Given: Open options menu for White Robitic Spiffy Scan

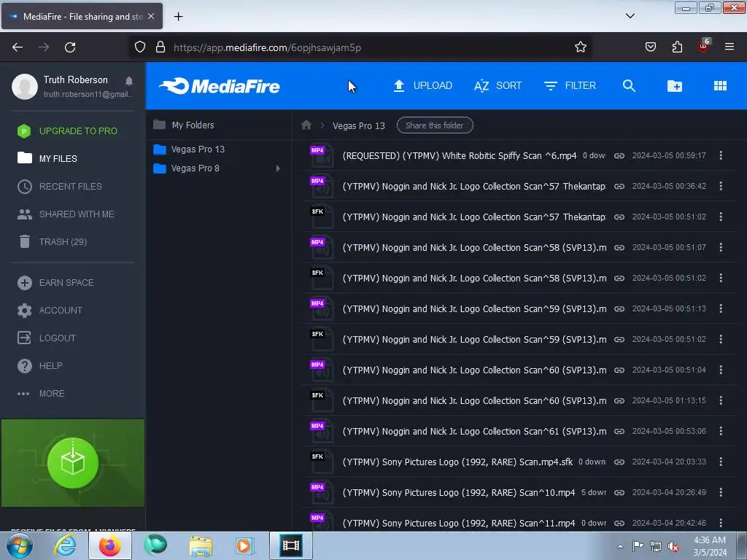Looking at the screenshot, I should point(721,155).
